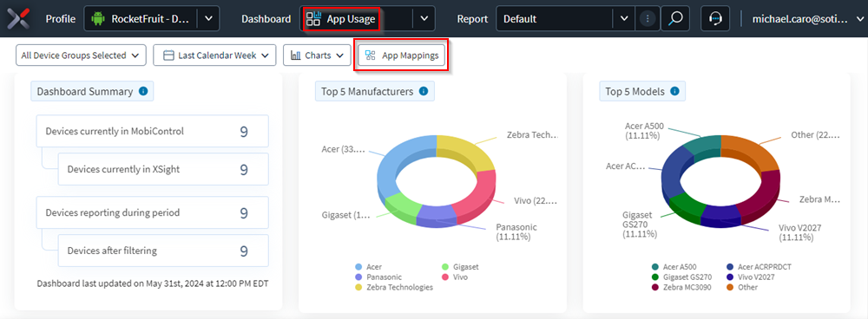The height and width of the screenshot is (319, 868).
Task: Open the support headset icon
Action: [x=715, y=18]
